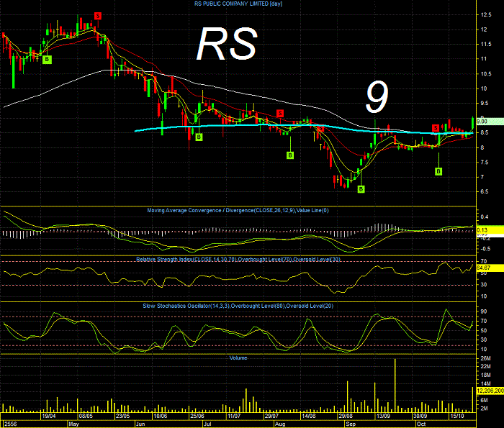504x428 pixels.
Task: Click the 10.5 price axis label
Action: [x=486, y=74]
